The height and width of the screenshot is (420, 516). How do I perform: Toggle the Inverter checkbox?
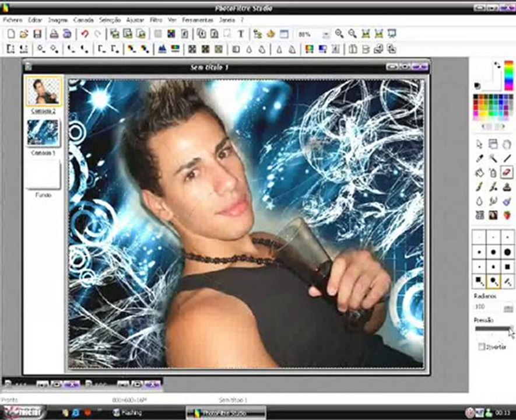coord(482,346)
